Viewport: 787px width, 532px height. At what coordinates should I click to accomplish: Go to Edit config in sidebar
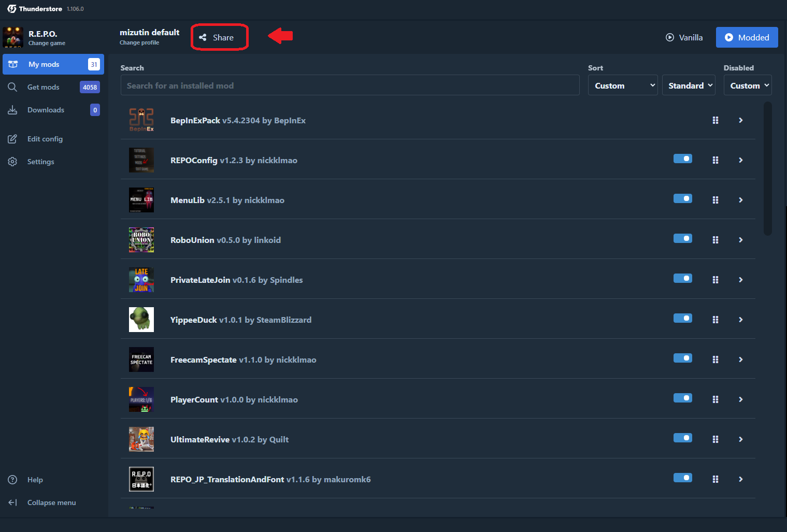point(45,139)
